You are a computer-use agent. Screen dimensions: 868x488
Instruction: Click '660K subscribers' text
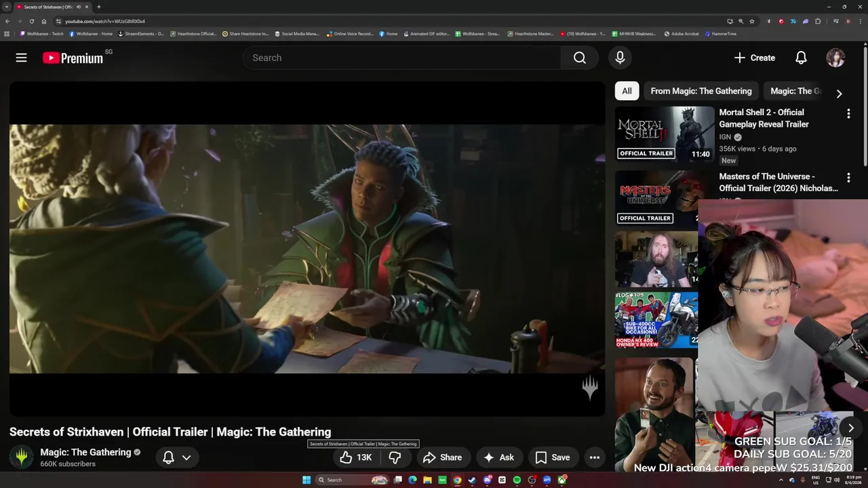[68, 464]
